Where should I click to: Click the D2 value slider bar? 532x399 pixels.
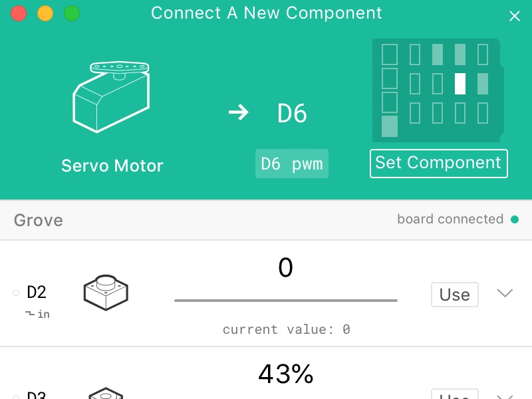pyautogui.click(x=286, y=301)
